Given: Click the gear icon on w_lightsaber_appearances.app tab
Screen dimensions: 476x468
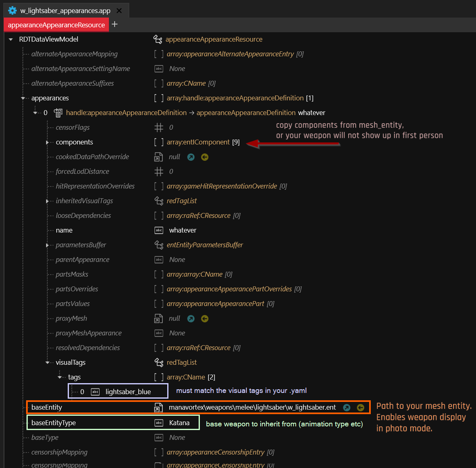Looking at the screenshot, I should click(12, 11).
